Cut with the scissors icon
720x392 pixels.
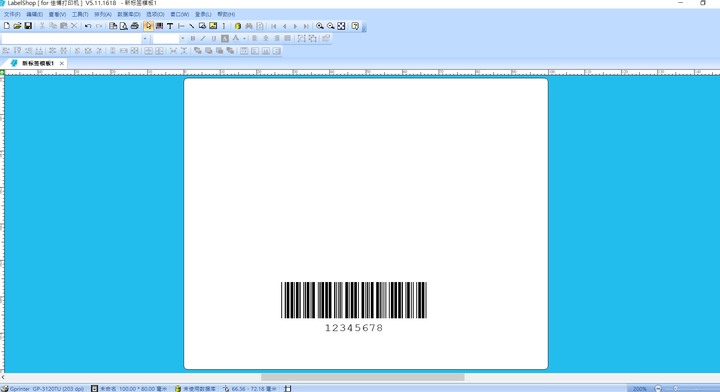[42, 26]
